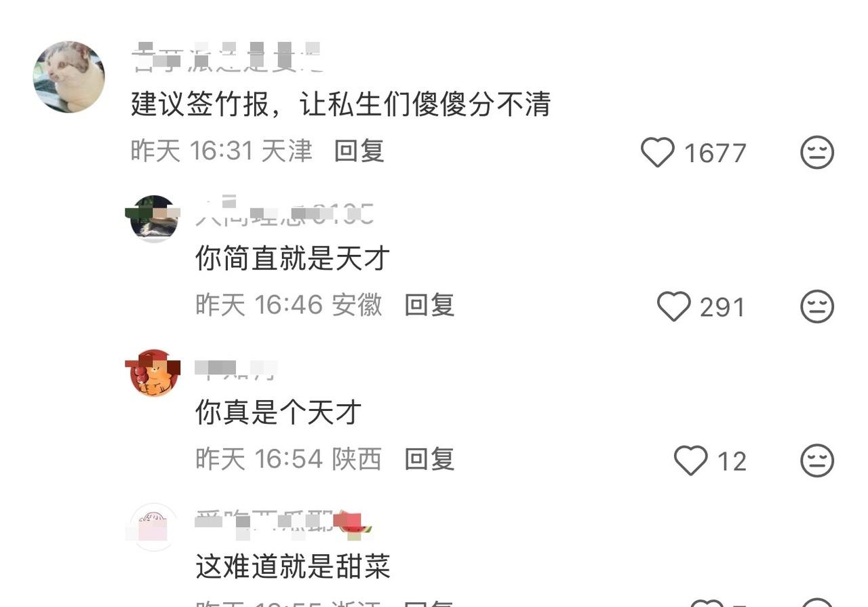This screenshot has height=607, width=868.
Task: Dislike the reply from 安徽
Action: point(817,307)
